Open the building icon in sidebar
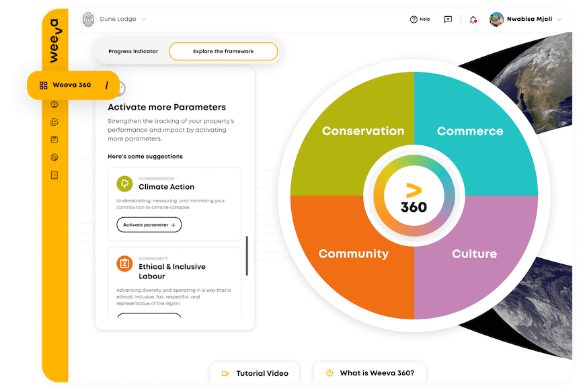 (x=54, y=175)
